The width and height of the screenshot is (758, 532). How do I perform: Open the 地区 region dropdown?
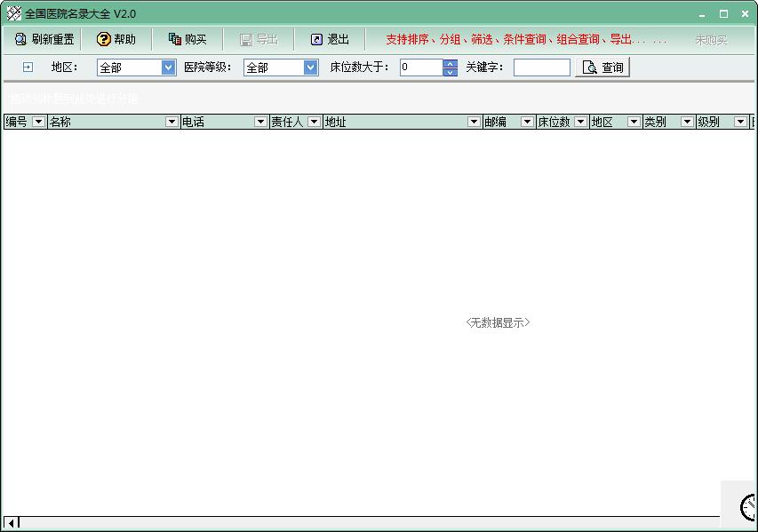169,67
